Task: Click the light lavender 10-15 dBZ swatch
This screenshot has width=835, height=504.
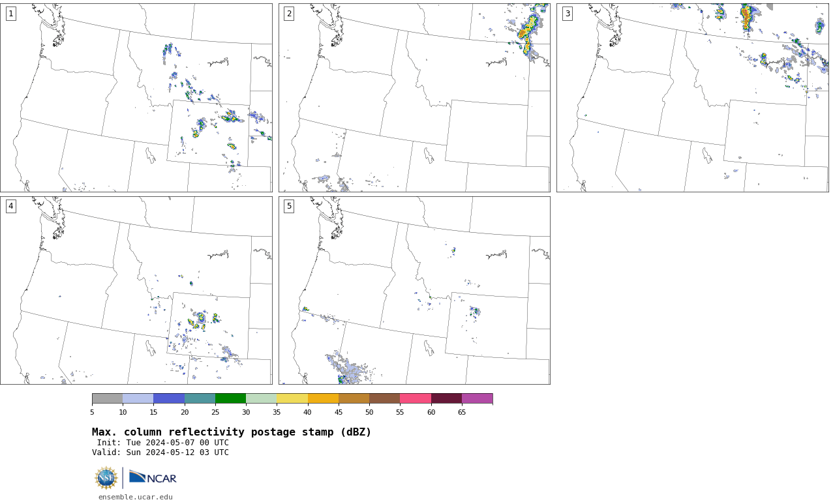Action: [x=138, y=398]
